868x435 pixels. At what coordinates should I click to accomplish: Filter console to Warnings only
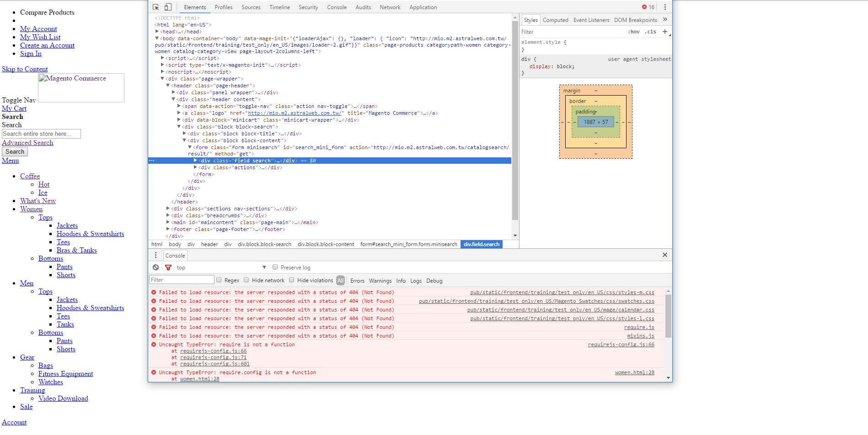(x=380, y=281)
